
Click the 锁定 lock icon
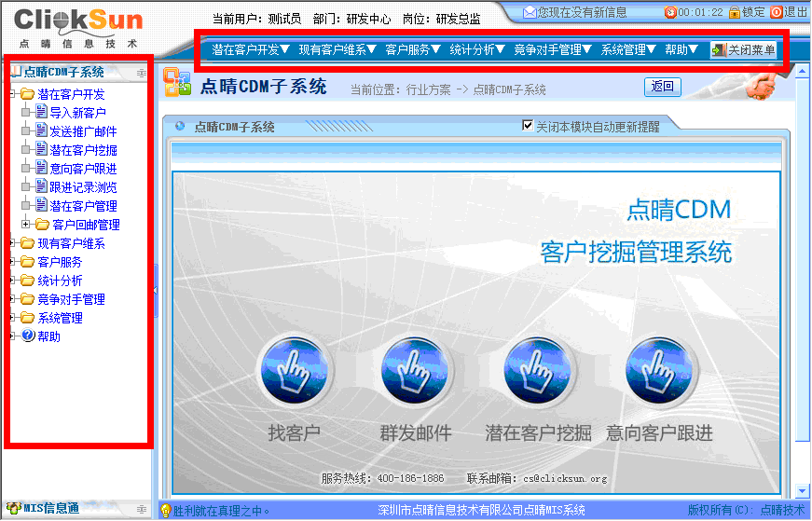coord(735,12)
